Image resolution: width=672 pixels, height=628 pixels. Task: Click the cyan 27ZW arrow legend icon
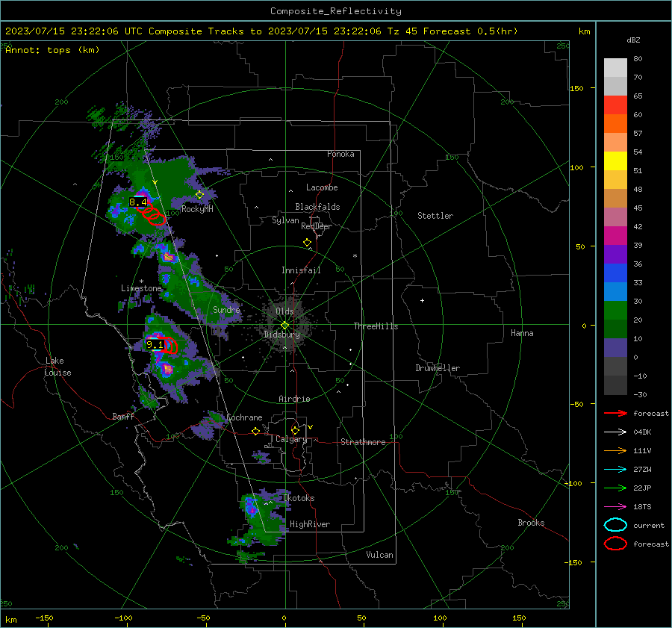coord(615,470)
